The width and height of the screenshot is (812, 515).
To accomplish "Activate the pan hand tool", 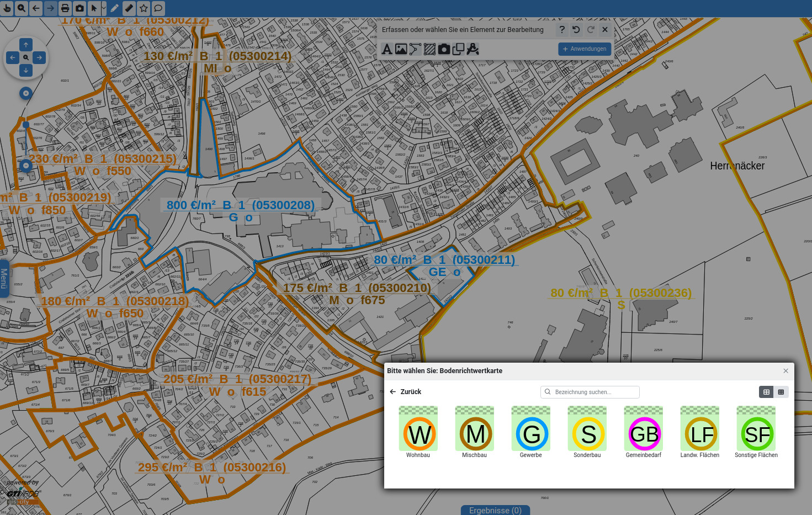I will [7, 8].
